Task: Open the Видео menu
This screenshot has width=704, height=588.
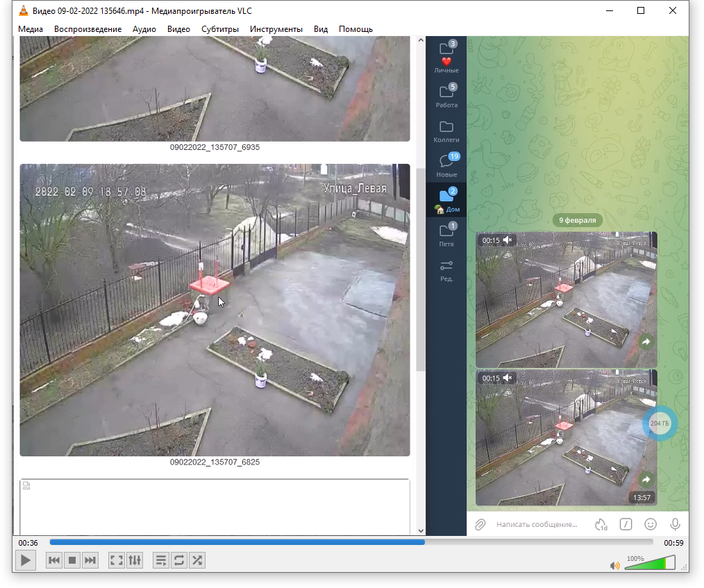Action: (178, 28)
